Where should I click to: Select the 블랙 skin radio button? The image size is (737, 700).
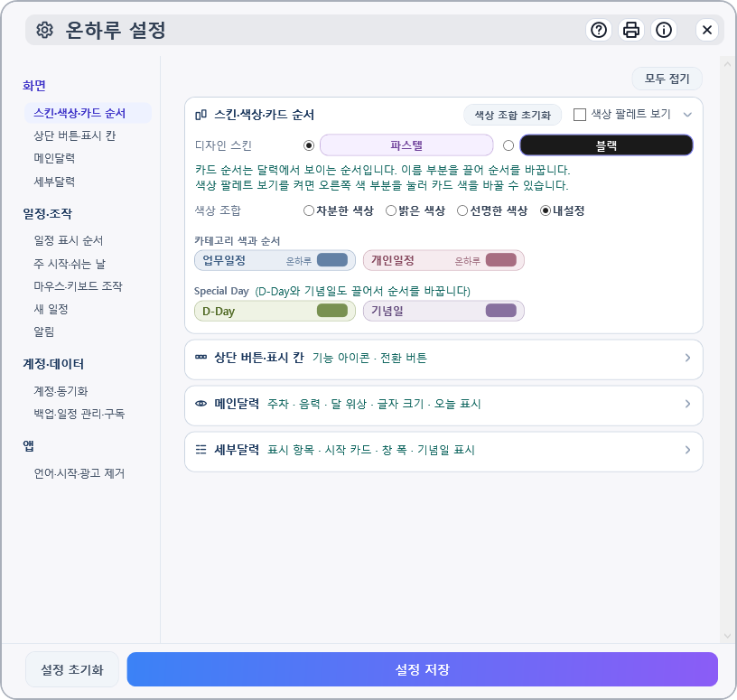[x=508, y=145]
